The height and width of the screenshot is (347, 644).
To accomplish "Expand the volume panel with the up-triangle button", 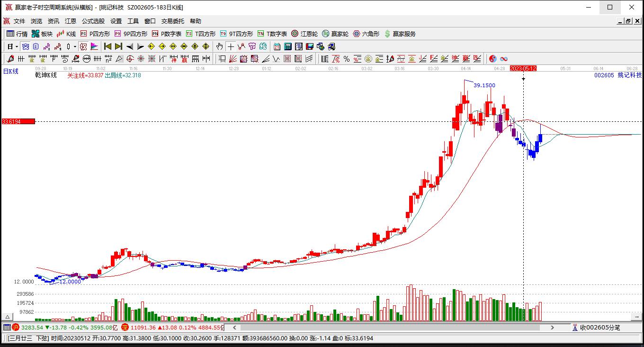I will (7, 317).
